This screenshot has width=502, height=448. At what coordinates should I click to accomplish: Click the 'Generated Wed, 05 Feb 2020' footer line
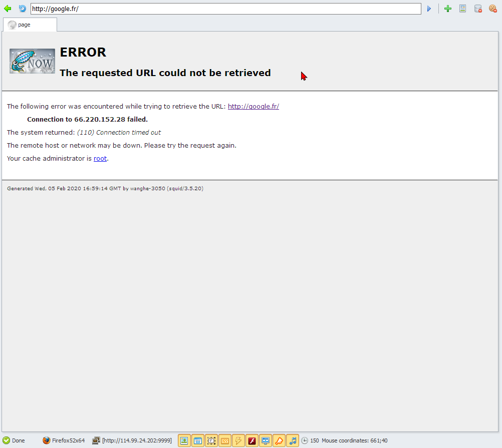pos(105,188)
